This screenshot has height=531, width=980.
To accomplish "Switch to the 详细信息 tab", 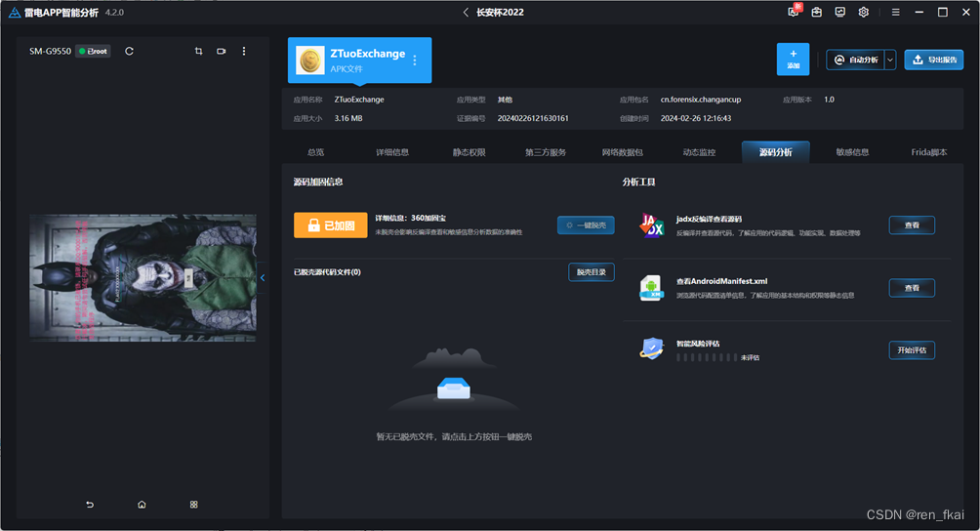I will pyautogui.click(x=392, y=152).
